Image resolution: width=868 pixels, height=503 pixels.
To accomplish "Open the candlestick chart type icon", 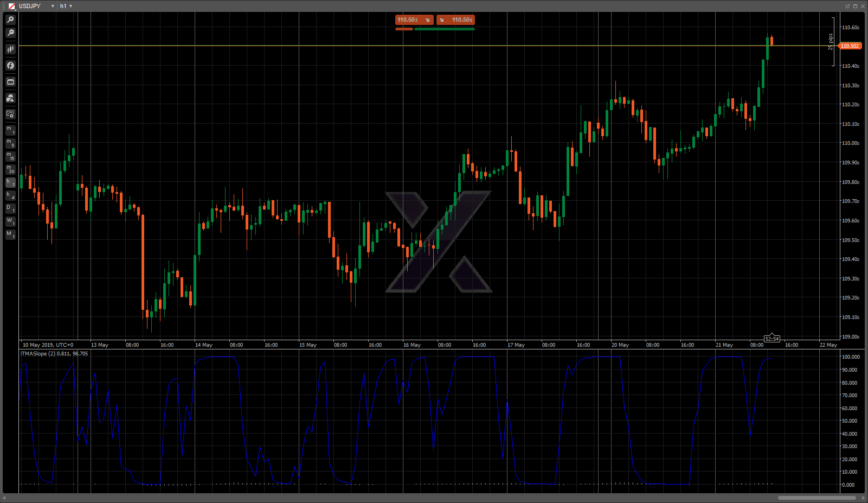I will (x=10, y=49).
